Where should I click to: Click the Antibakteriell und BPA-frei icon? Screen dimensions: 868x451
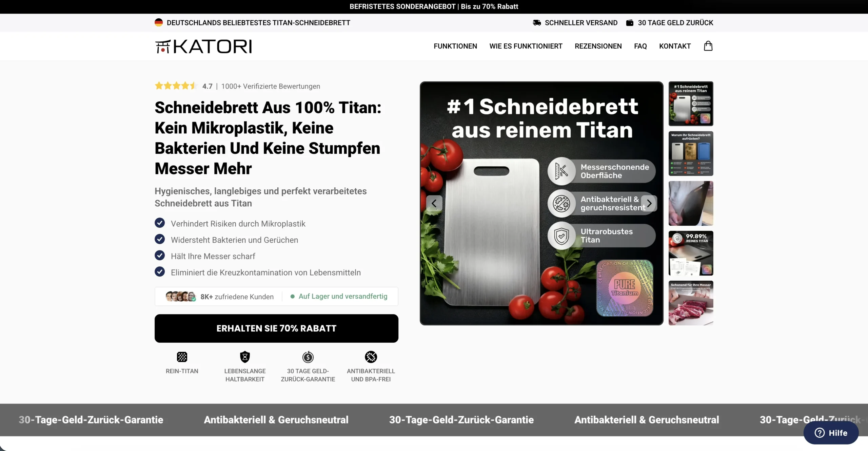click(x=371, y=357)
